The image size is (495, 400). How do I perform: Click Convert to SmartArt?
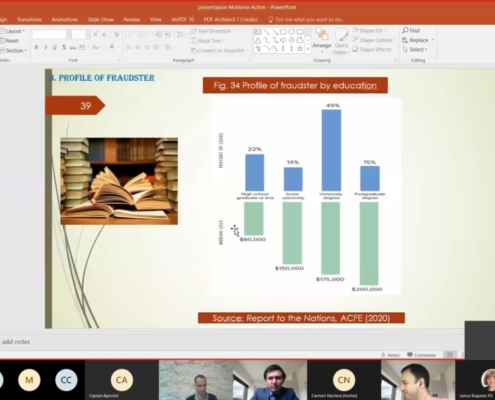[x=219, y=51]
